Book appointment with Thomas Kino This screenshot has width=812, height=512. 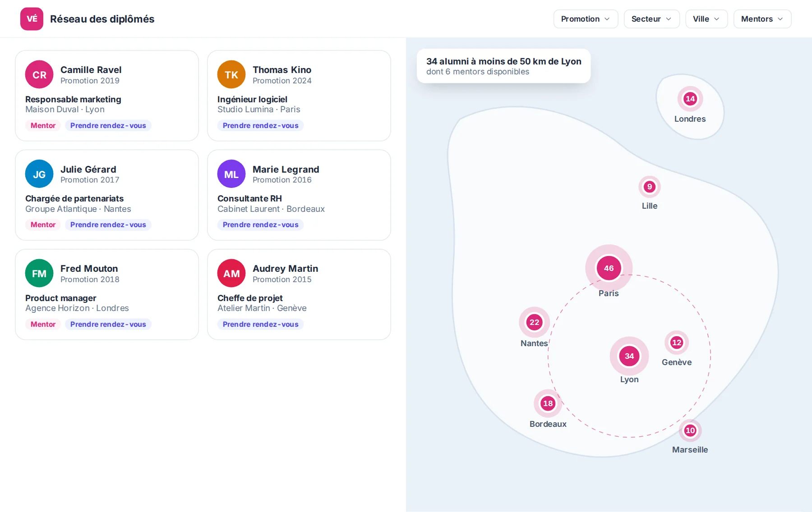click(261, 125)
